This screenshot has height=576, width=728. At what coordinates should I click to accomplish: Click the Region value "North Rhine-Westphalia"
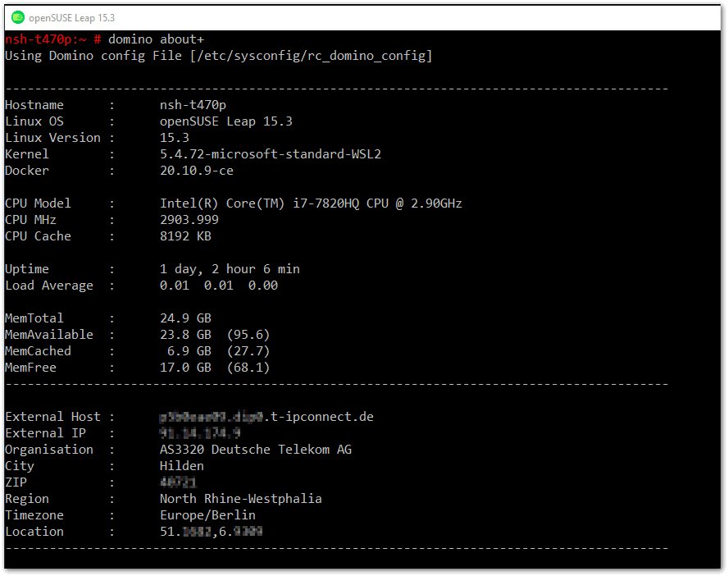240,499
